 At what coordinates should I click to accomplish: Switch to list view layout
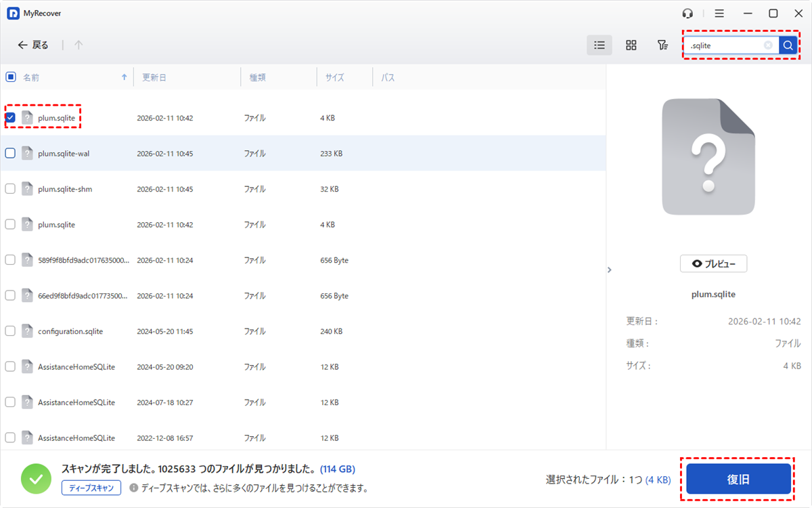[x=599, y=45]
